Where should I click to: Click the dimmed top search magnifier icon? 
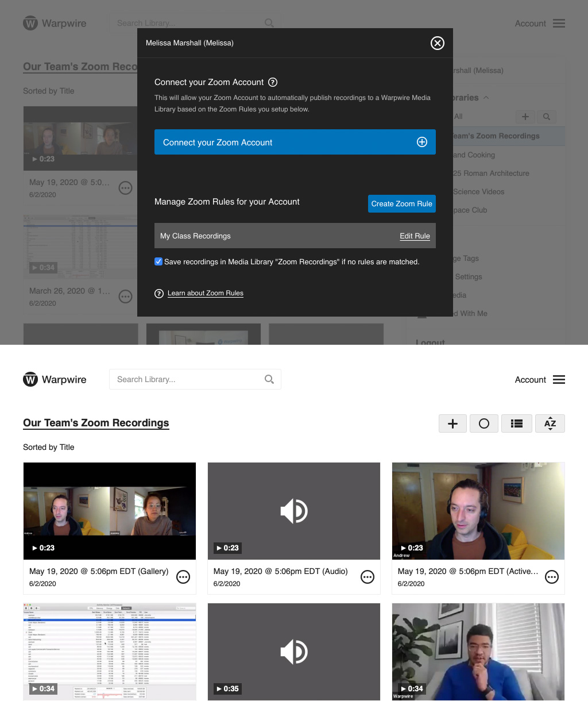(x=269, y=23)
